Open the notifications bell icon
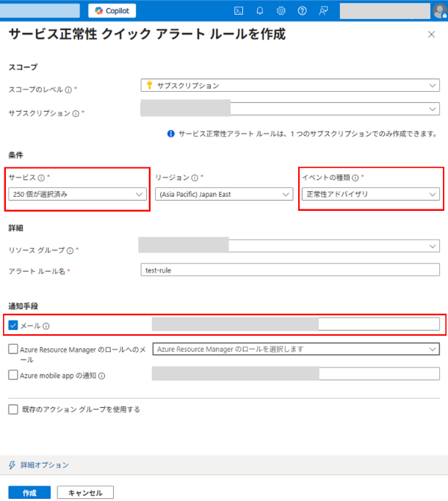 pyautogui.click(x=260, y=11)
